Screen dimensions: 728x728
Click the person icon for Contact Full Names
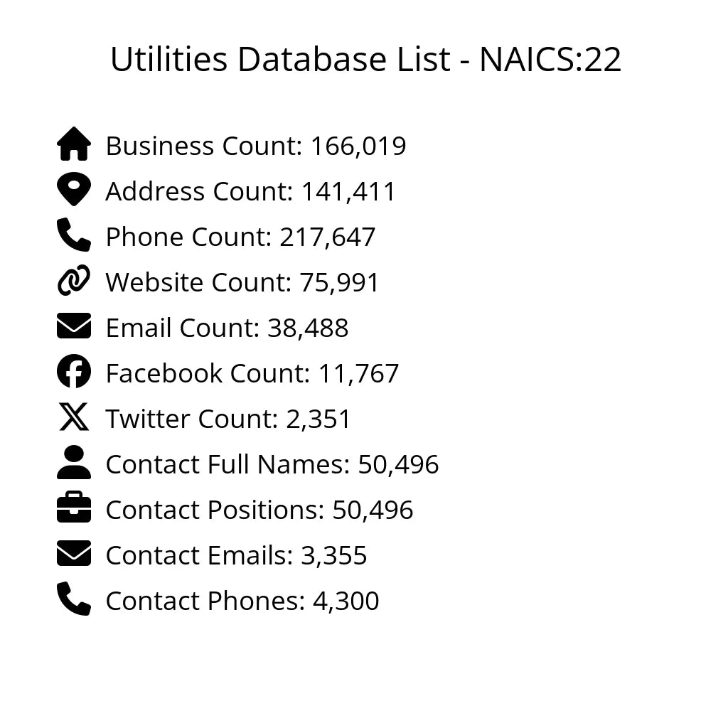pyautogui.click(x=74, y=463)
